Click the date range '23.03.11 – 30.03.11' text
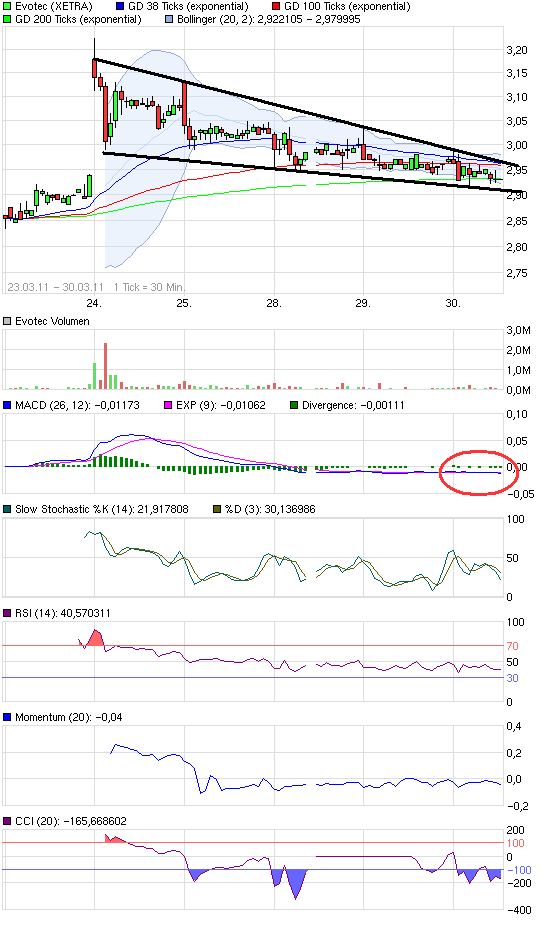545x931 pixels. point(56,287)
